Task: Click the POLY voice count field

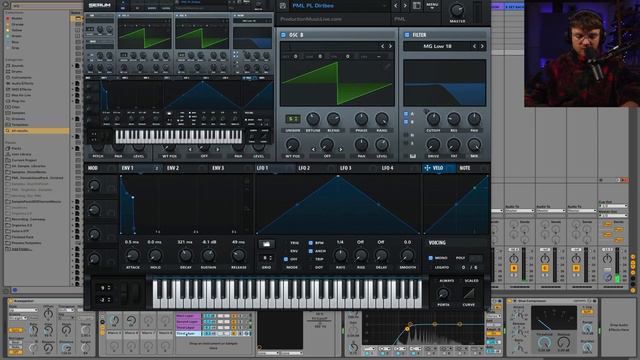Action: coord(476,258)
